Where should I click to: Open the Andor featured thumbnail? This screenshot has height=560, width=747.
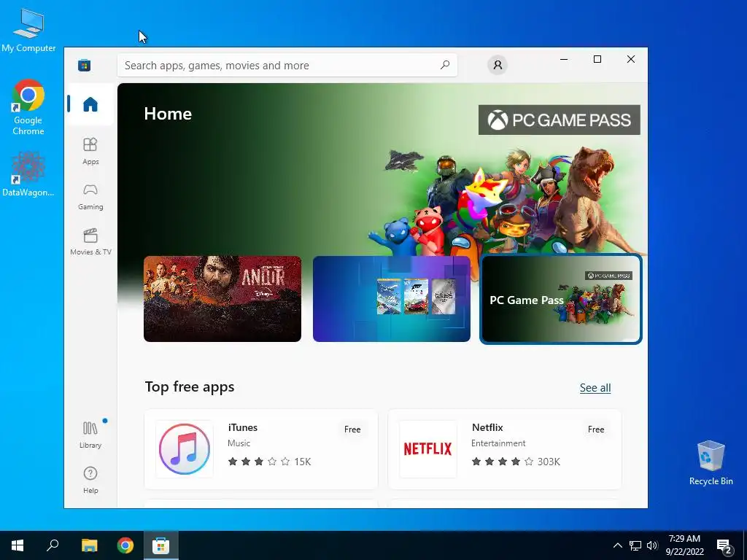(222, 298)
